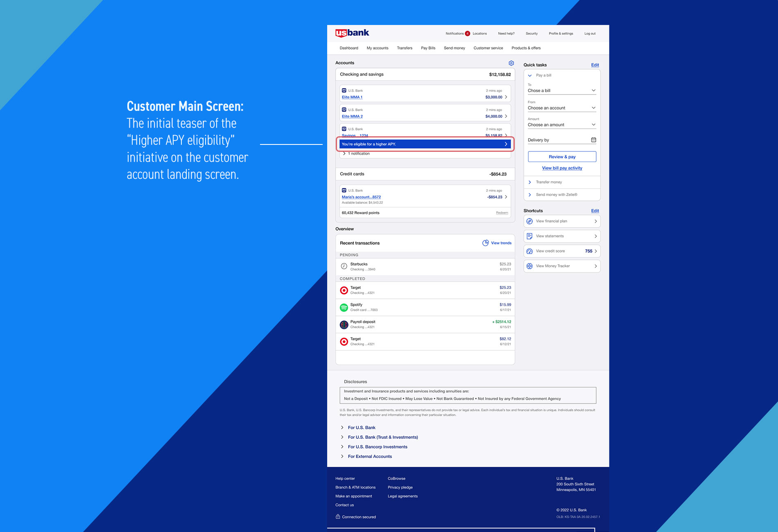Open the Choose an account dropdown
Screen dimensions: 778x532
[x=562, y=108]
